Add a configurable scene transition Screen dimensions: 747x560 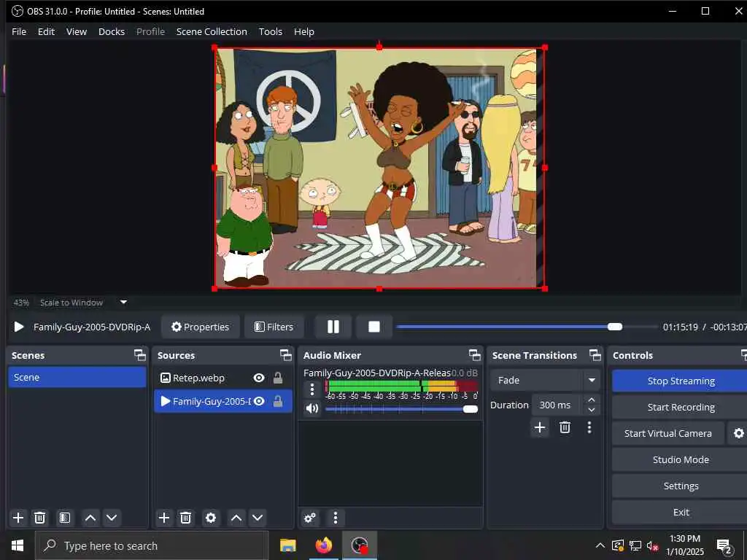540,427
